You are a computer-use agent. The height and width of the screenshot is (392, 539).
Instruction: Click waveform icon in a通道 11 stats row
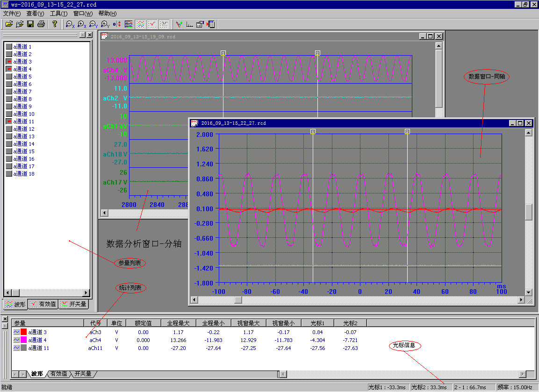(x=16, y=348)
